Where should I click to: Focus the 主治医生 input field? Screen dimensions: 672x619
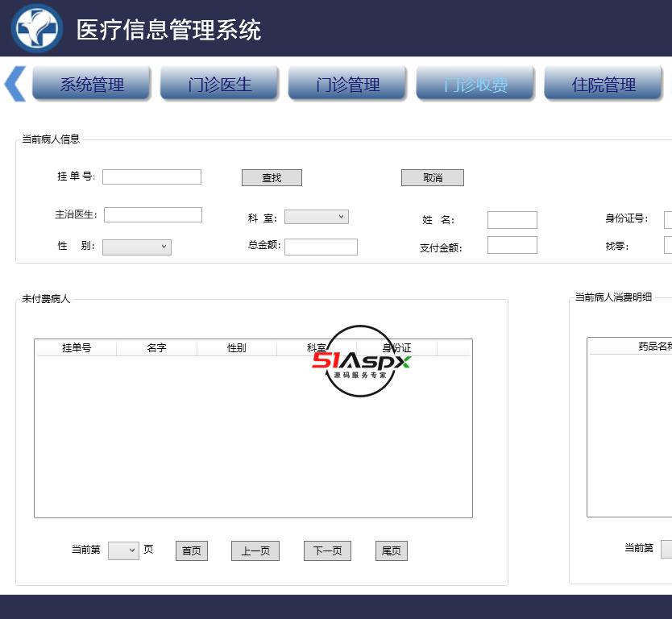(x=153, y=214)
